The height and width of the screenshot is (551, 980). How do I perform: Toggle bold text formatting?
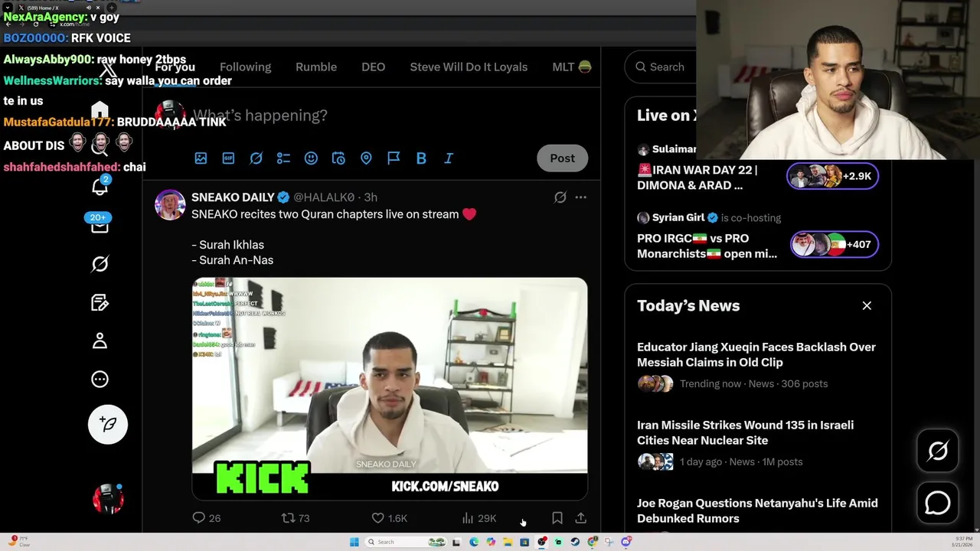(x=421, y=158)
